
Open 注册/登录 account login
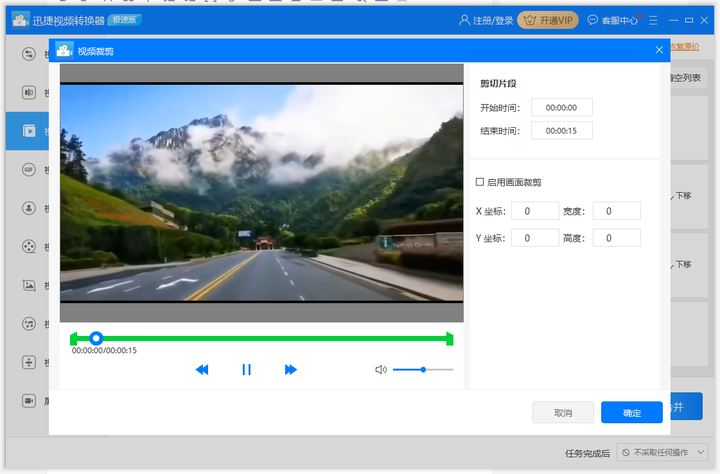[x=486, y=20]
